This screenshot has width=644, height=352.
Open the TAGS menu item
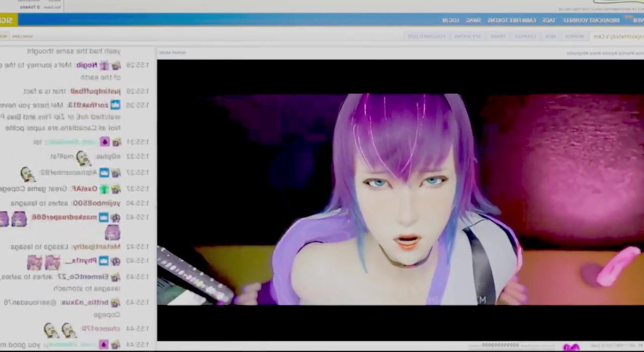548,20
